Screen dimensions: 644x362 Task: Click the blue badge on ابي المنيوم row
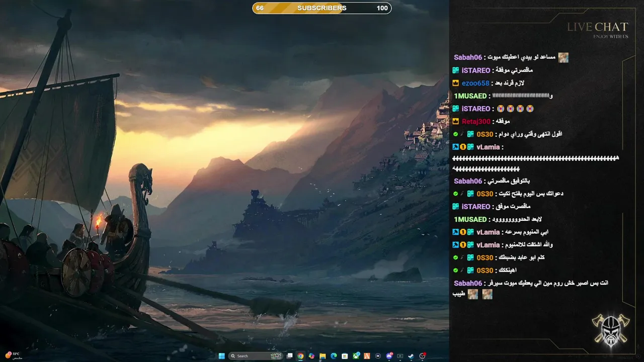point(455,232)
